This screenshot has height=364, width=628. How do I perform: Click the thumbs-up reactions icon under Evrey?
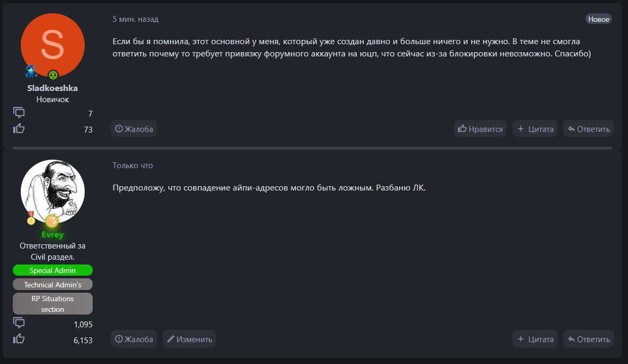tap(19, 339)
